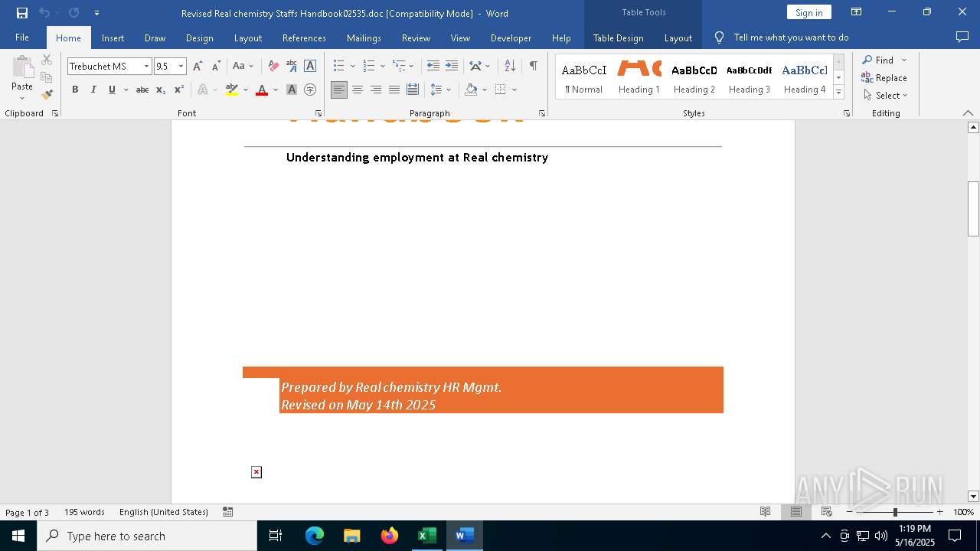The height and width of the screenshot is (551, 980).
Task: Open the comments pane icon at top right
Action: tap(962, 37)
